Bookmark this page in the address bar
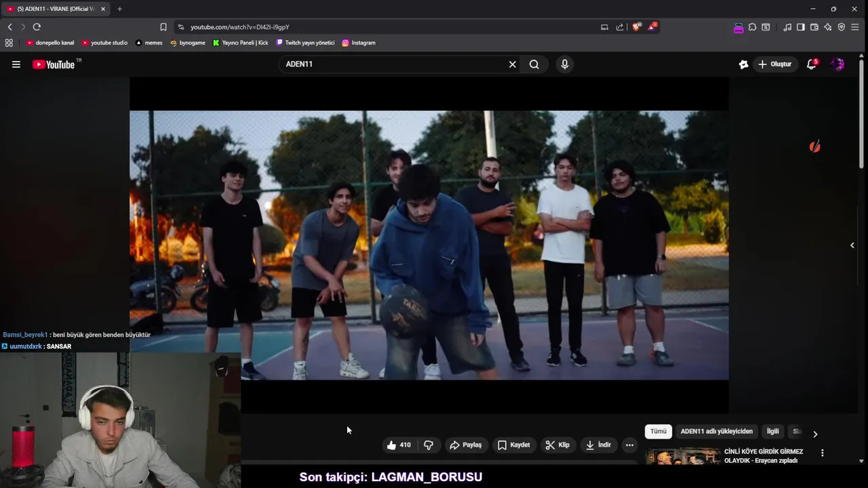The image size is (868, 488). coord(163,27)
